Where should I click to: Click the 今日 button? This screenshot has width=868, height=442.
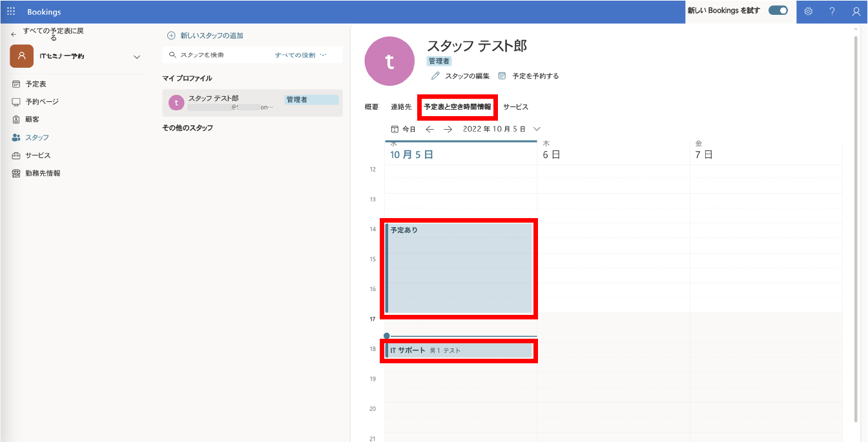point(404,129)
